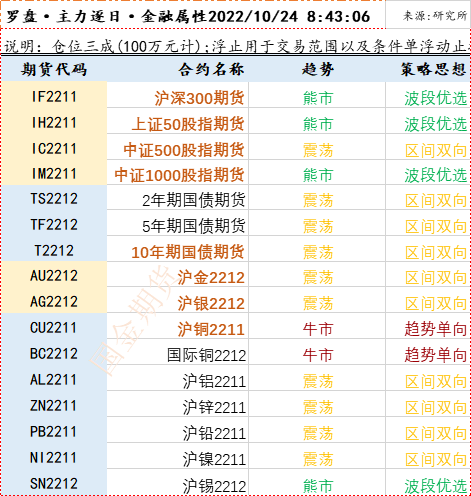Click 熊市 trend in SN2212 row

[318, 486]
